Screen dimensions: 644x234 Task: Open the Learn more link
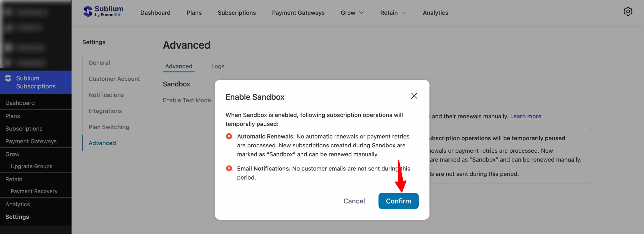point(526,116)
